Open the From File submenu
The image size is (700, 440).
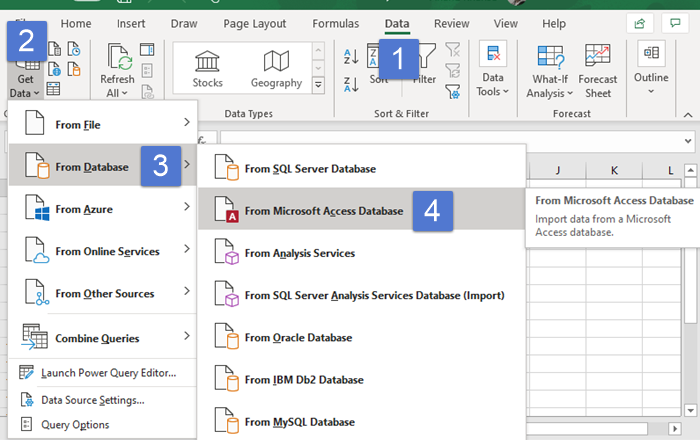tap(103, 123)
